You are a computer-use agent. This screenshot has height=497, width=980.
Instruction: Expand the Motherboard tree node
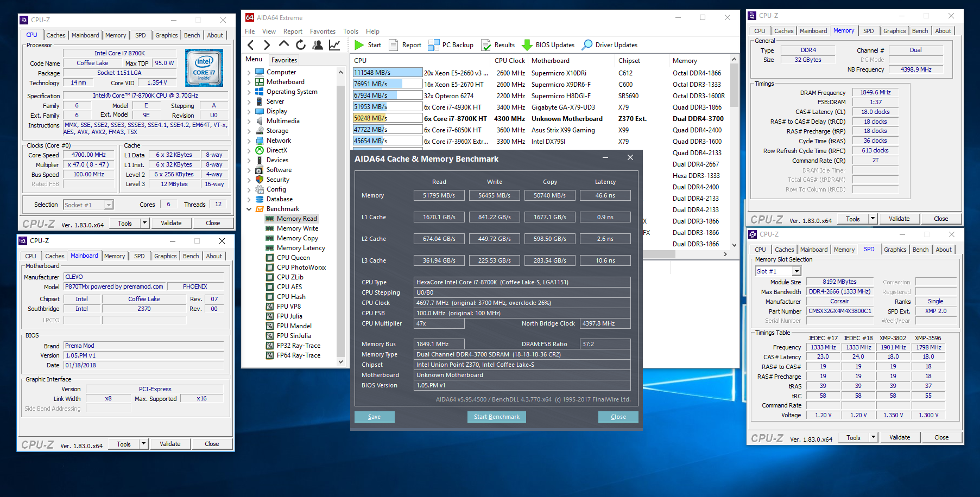coord(249,82)
